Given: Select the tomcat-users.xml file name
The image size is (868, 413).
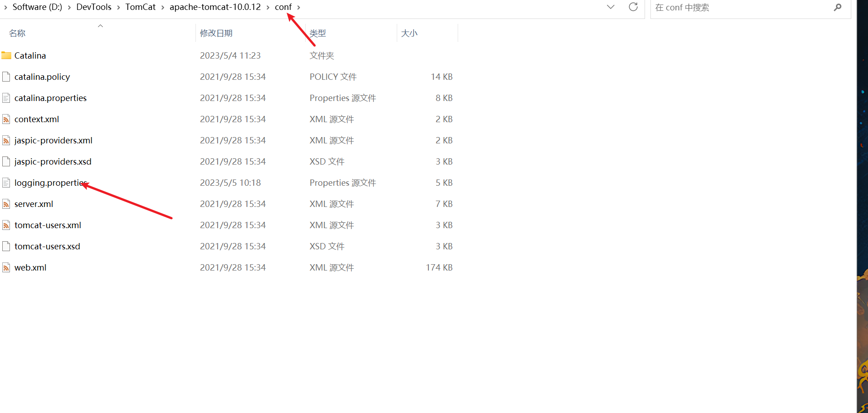Looking at the screenshot, I should click(48, 225).
